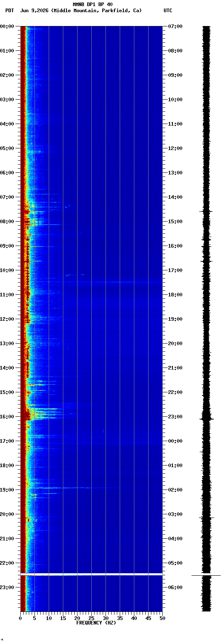This screenshot has height=644, width=224.
Task: Click the UTC axis label '20:00'
Action: (175, 344)
